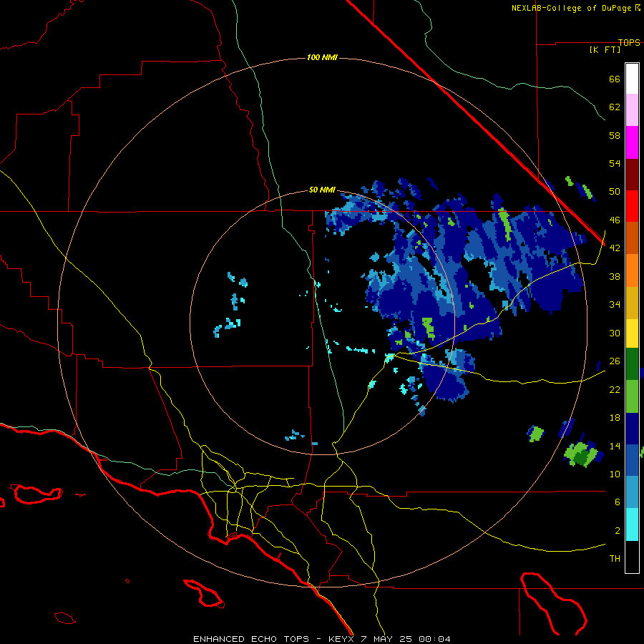644x644 pixels.
Task: Click the "NEXLAB-College of DuPage" credit text
Action: [x=572, y=8]
